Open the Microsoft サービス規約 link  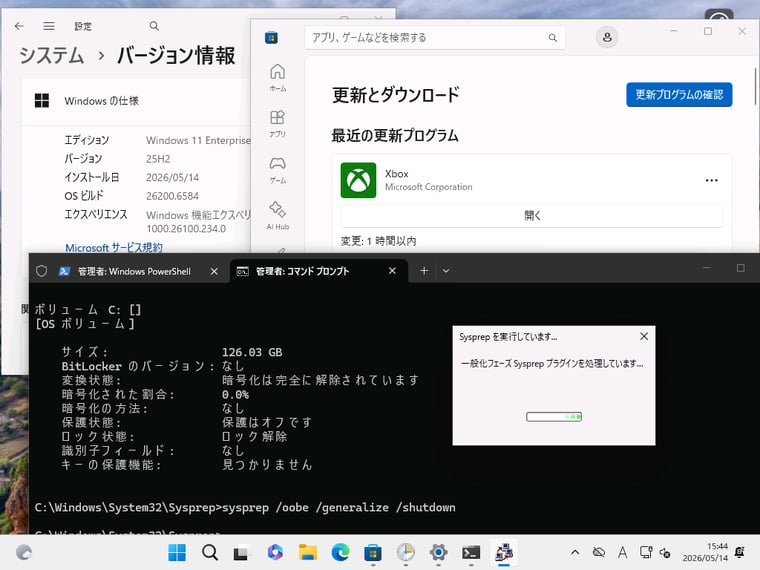[x=114, y=248]
